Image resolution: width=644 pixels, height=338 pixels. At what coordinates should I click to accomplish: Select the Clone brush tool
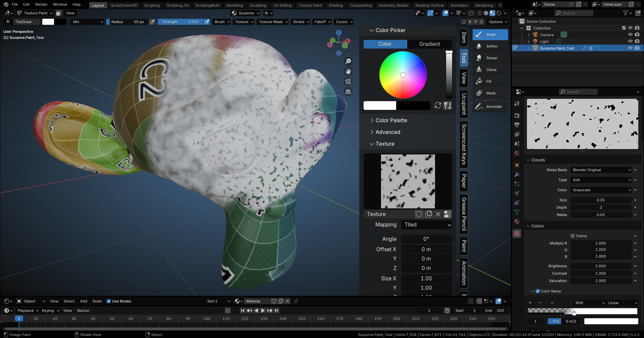(x=490, y=70)
